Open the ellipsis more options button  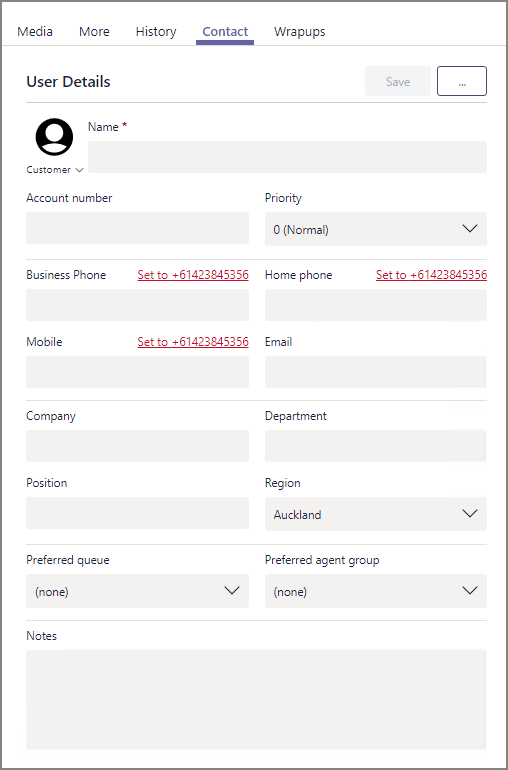point(462,81)
